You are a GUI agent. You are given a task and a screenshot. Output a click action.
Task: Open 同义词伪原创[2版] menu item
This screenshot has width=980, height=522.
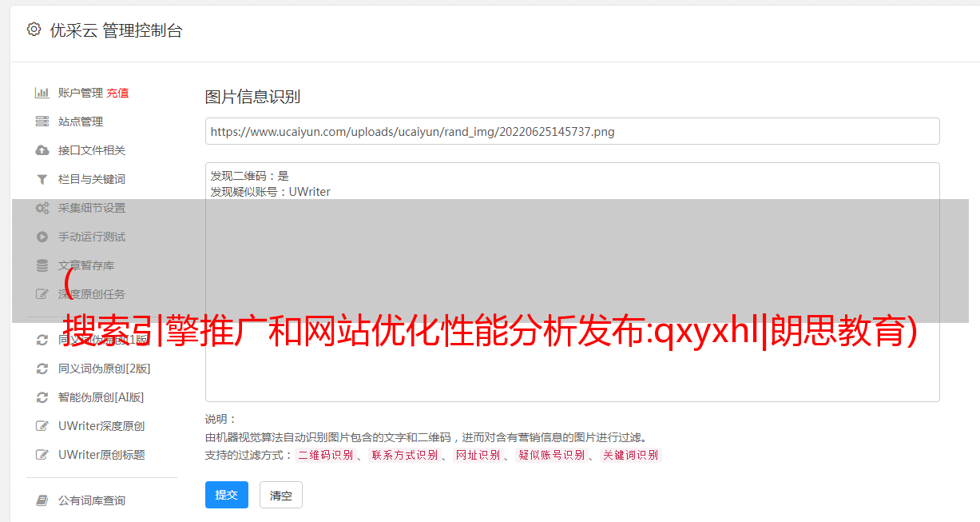pos(105,369)
